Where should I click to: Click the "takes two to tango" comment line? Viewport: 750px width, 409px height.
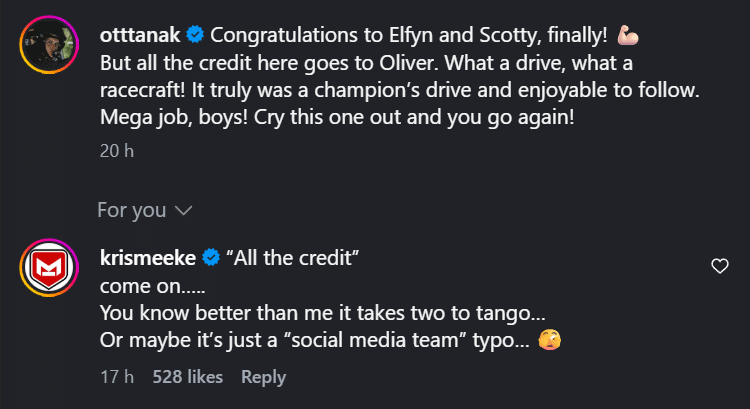pyautogui.click(x=322, y=313)
